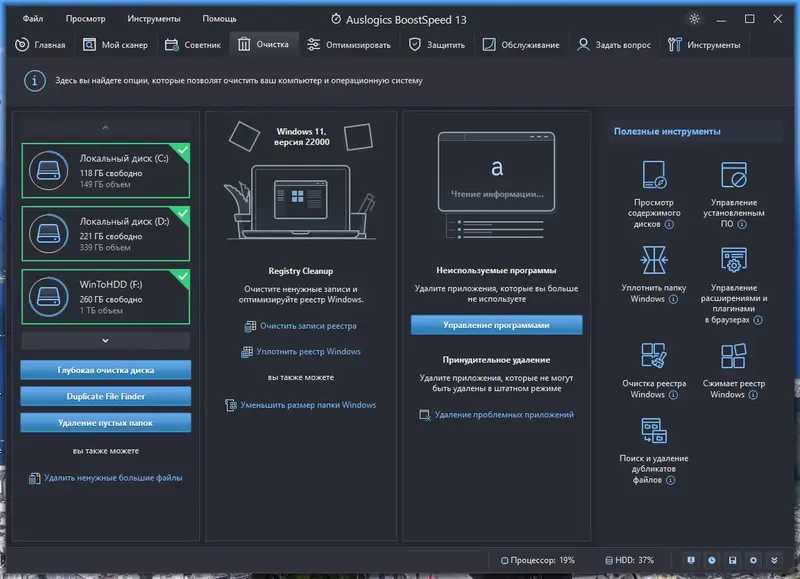Click Принудительное удаление heading
Image resolution: width=800 pixels, height=579 pixels.
point(496,360)
